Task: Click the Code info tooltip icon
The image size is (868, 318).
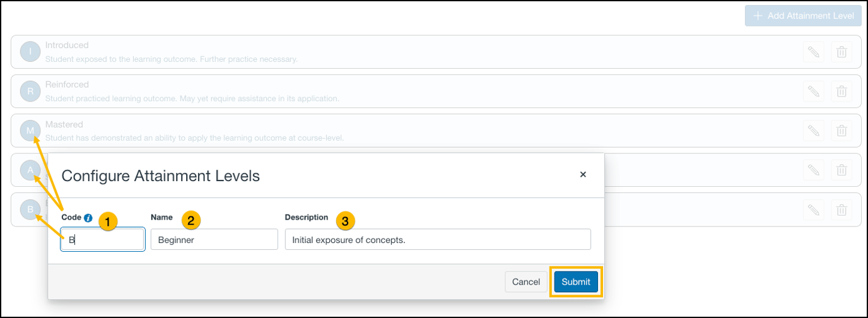Action: click(x=88, y=218)
